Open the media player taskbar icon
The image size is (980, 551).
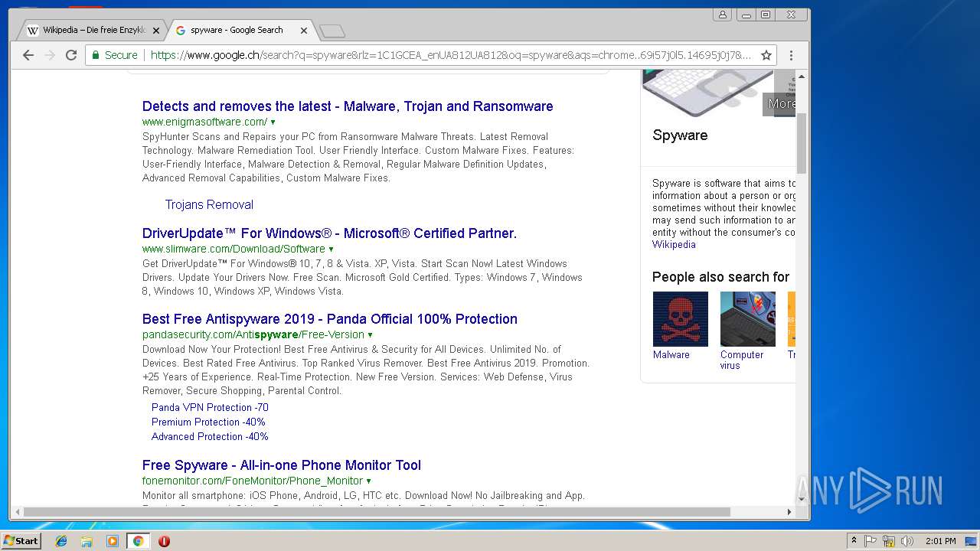pos(113,541)
